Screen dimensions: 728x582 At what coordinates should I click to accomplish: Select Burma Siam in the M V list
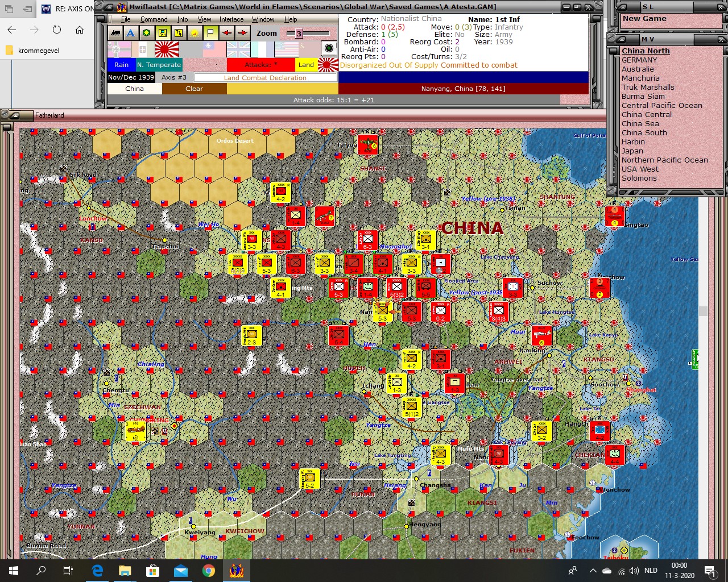click(643, 96)
